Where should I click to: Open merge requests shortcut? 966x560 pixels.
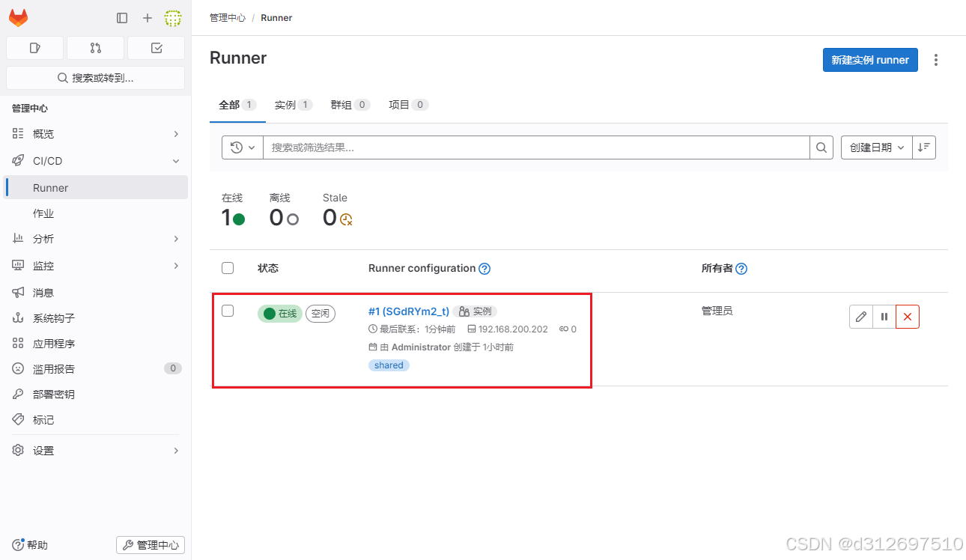coord(95,48)
